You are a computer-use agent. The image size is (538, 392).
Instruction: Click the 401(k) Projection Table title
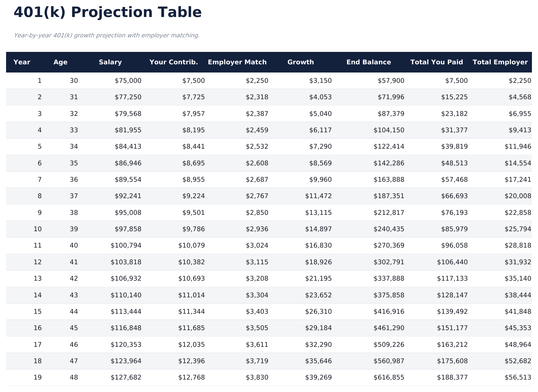point(107,12)
